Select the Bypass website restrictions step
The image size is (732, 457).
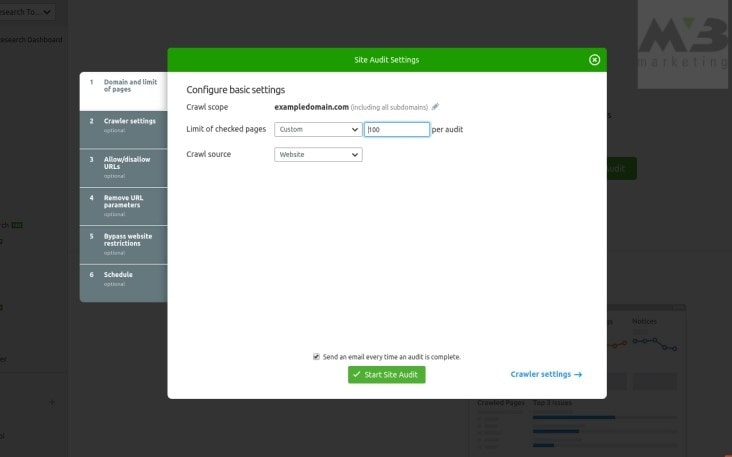point(123,245)
